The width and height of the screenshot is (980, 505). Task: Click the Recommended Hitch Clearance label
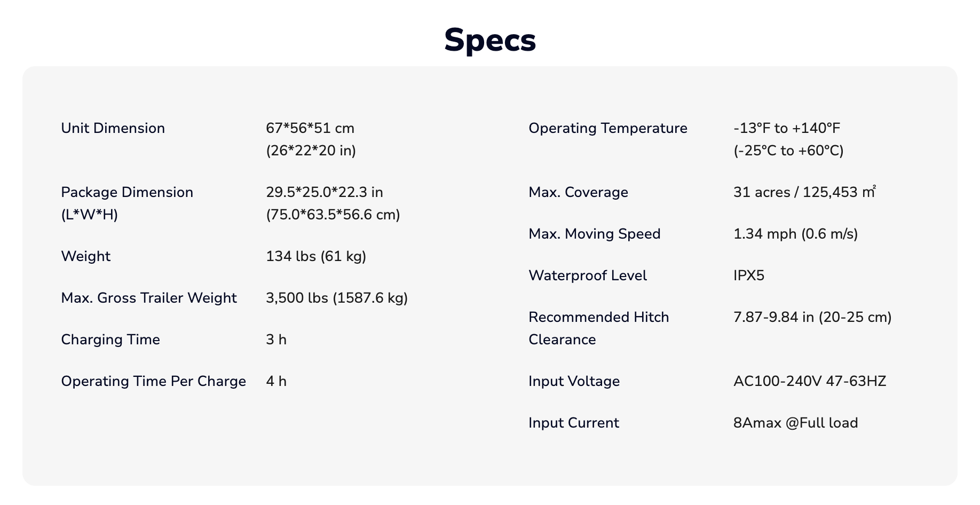point(598,328)
